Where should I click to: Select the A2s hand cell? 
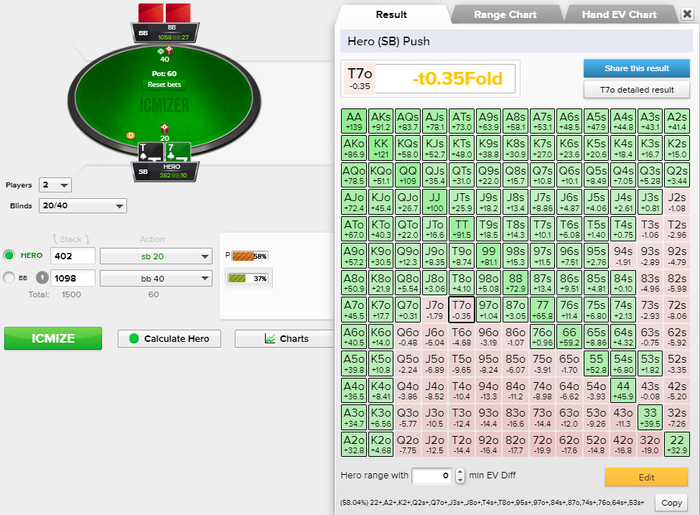click(x=677, y=121)
